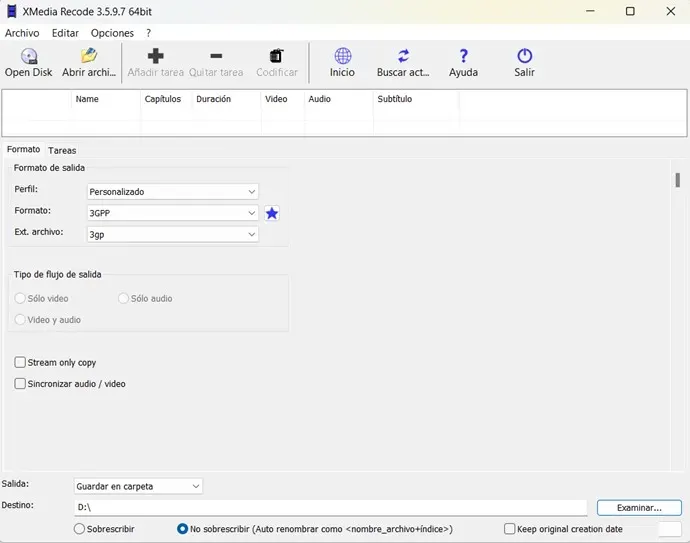The height and width of the screenshot is (543, 690).
Task: Expand the Perfil dropdown showing Personalizado
Action: pos(172,192)
